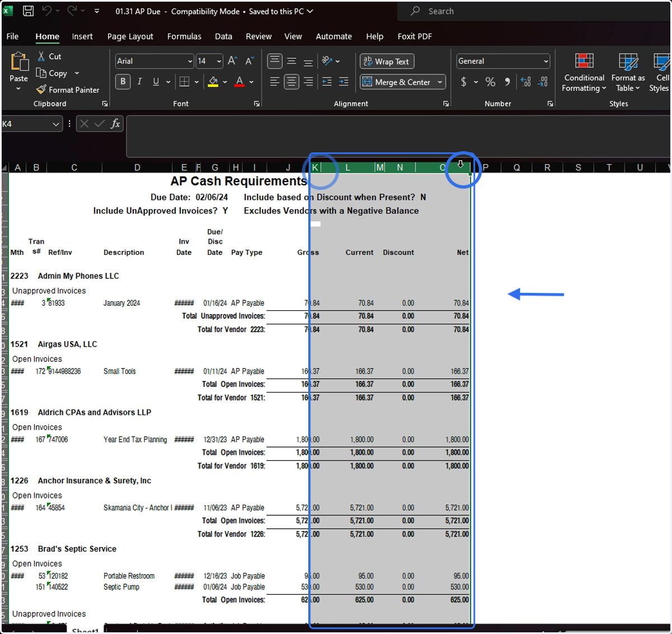This screenshot has height=634, width=672.
Task: Open the Font dialog launcher
Action: point(257,104)
